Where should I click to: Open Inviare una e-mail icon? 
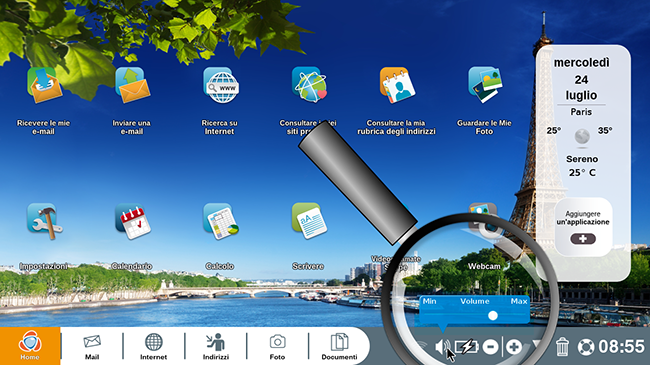[x=133, y=85]
